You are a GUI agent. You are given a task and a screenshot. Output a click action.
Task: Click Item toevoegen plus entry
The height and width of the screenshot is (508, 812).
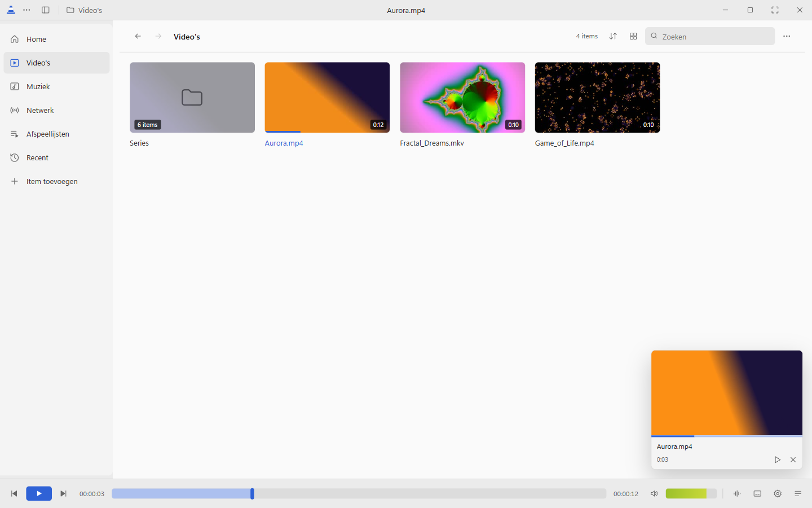click(56, 181)
